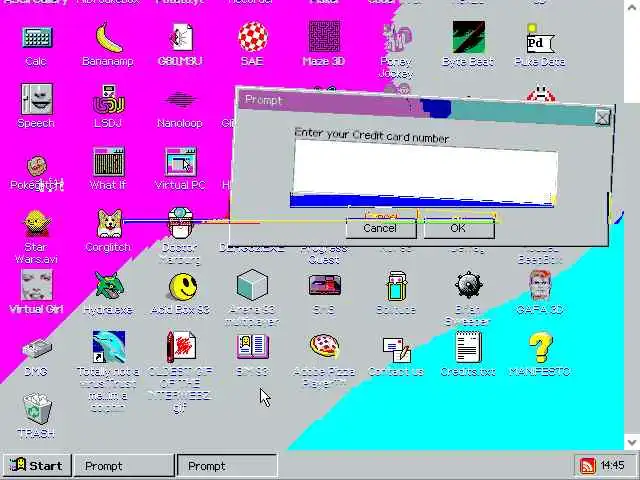640x480 pixels.
Task: Launch the Bananamp banana icon
Action: 108,37
